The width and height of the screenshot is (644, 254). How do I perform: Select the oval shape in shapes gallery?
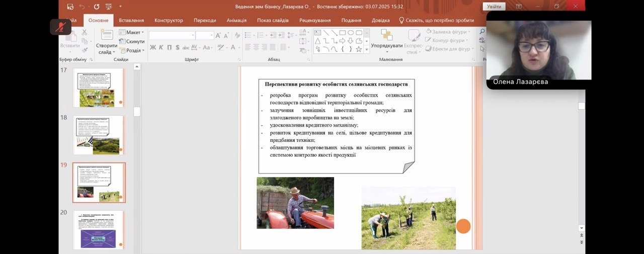pyautogui.click(x=350, y=33)
